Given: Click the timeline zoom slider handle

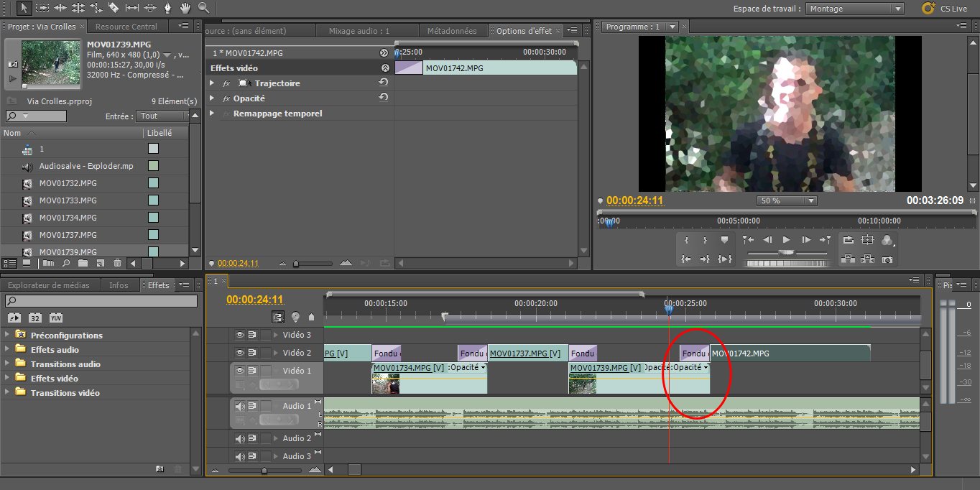Looking at the screenshot, I should coord(264,471).
